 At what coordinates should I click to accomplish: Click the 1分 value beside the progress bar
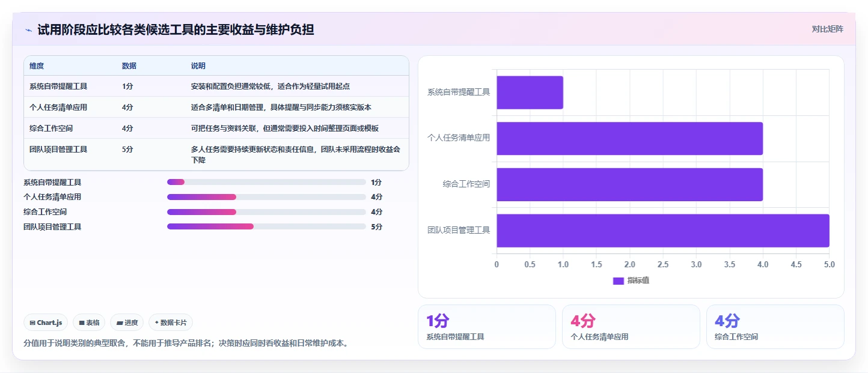click(x=376, y=183)
